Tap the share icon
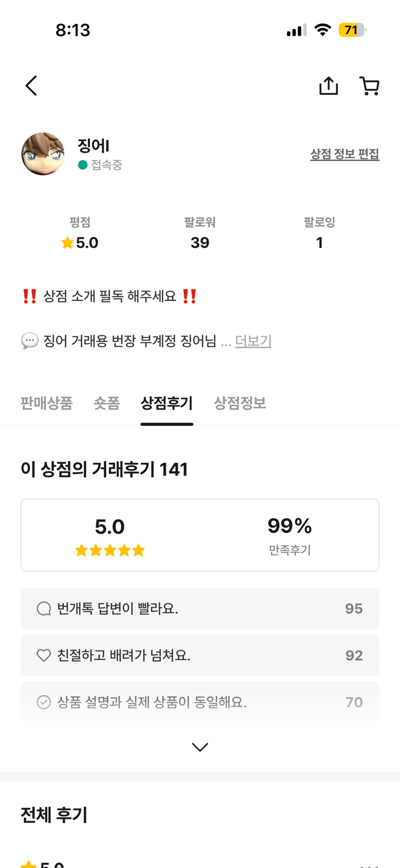This screenshot has width=400, height=868. [328, 86]
